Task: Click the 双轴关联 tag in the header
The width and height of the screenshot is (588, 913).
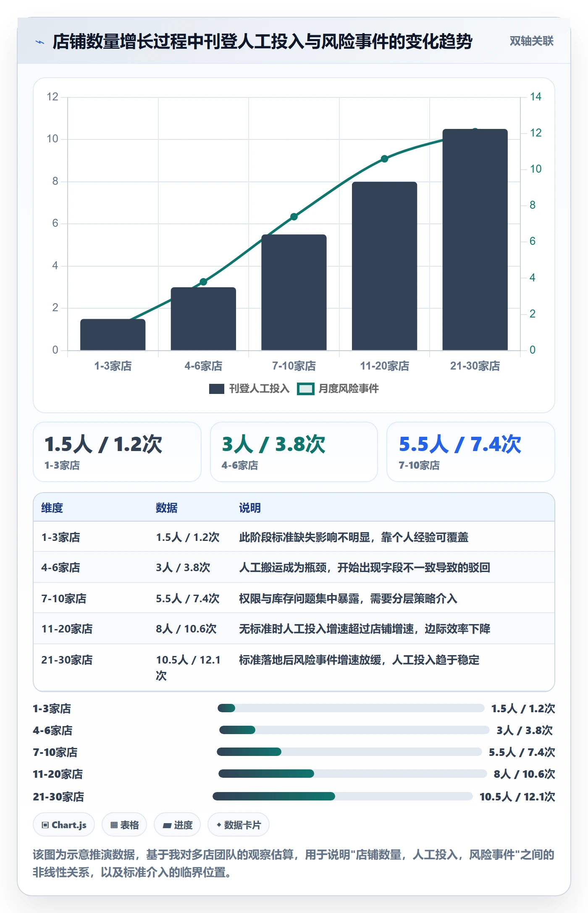Action: coord(531,41)
